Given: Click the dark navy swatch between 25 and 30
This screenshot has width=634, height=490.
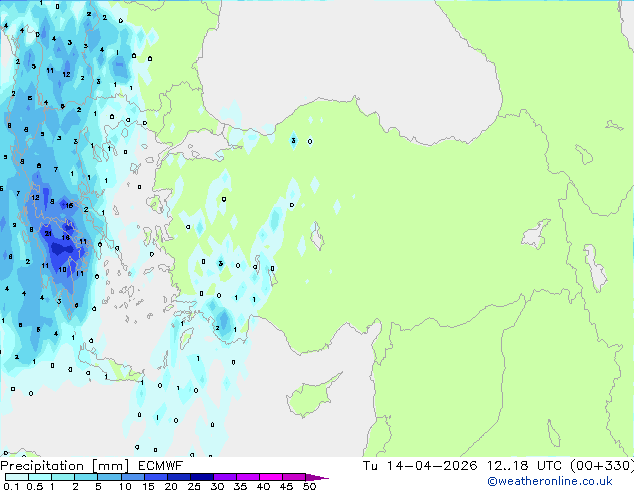Looking at the screenshot, I should pos(202,477).
